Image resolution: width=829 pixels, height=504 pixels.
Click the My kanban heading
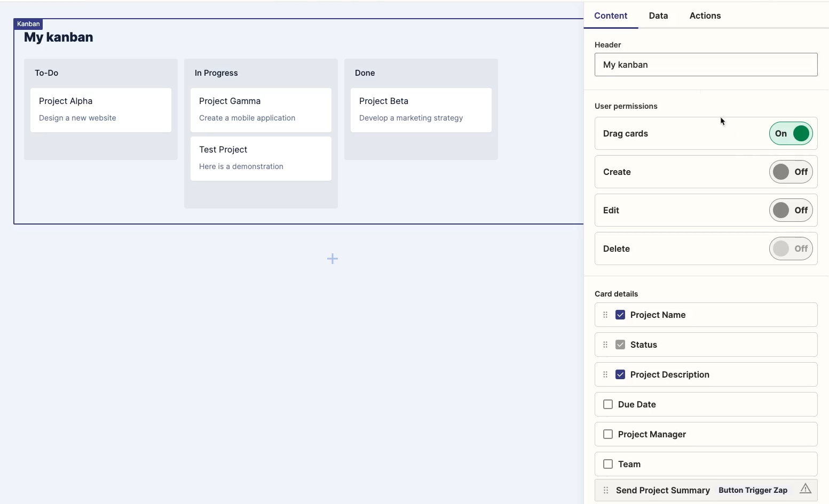click(x=59, y=37)
